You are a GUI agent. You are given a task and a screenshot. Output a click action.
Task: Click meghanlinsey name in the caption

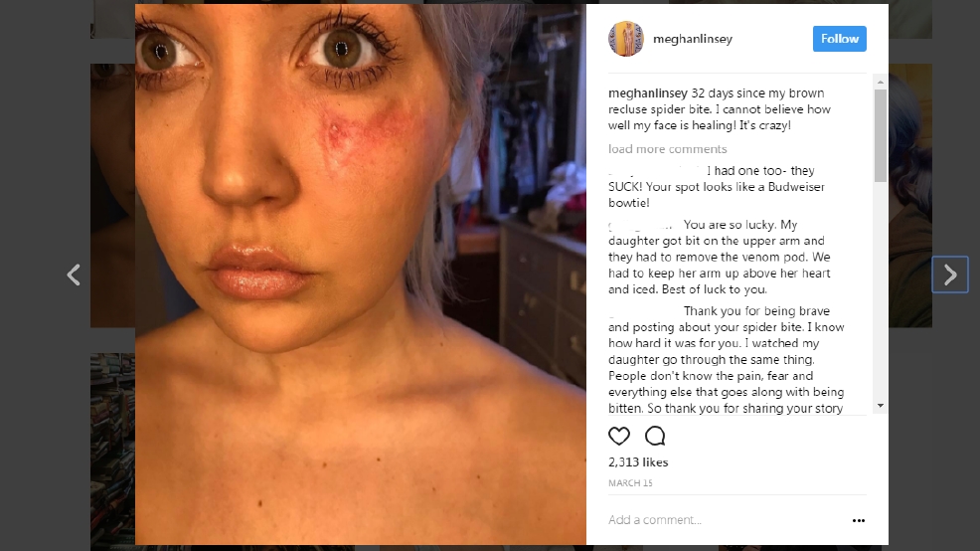point(647,93)
